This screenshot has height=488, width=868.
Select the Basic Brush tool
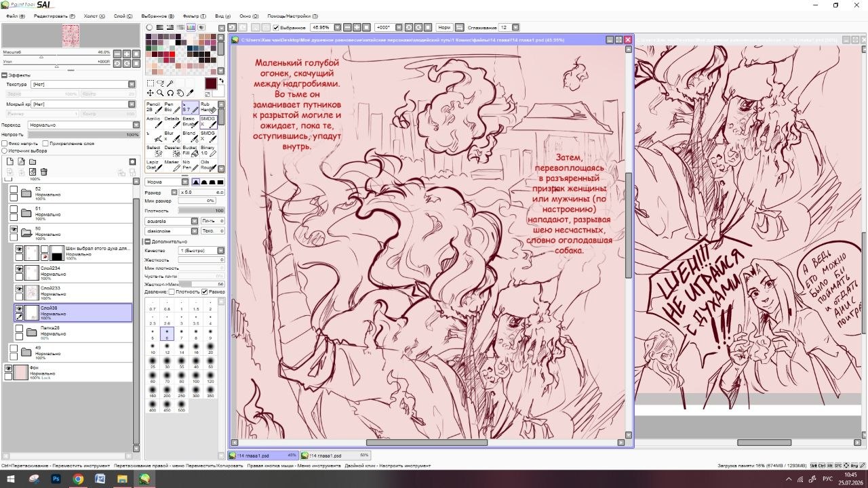coord(190,122)
